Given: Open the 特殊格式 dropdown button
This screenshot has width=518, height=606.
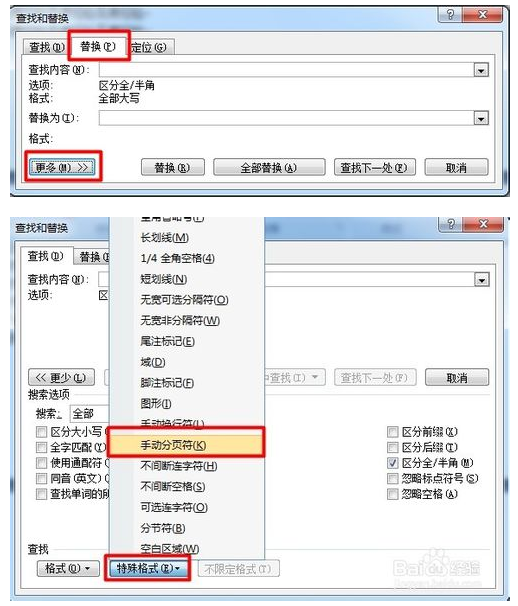Looking at the screenshot, I should 147,569.
